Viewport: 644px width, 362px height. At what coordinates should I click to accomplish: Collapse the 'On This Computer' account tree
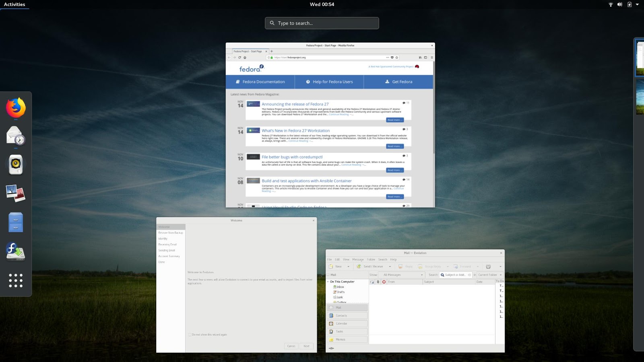click(x=328, y=282)
